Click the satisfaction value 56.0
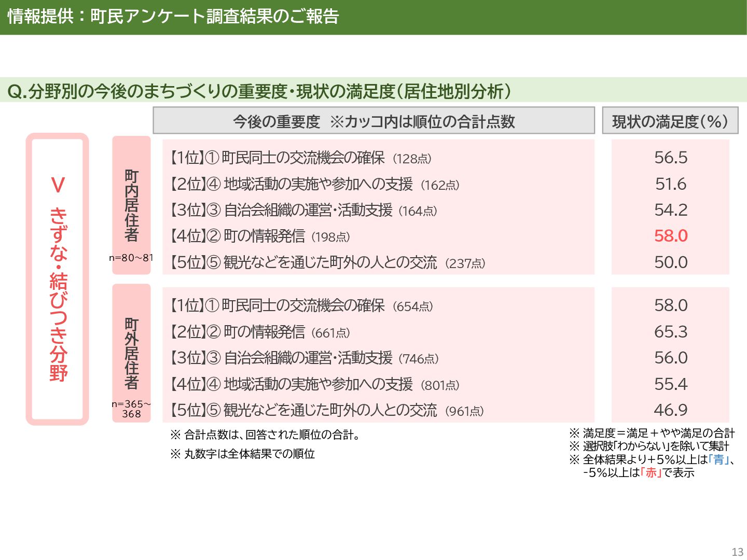 coord(671,357)
